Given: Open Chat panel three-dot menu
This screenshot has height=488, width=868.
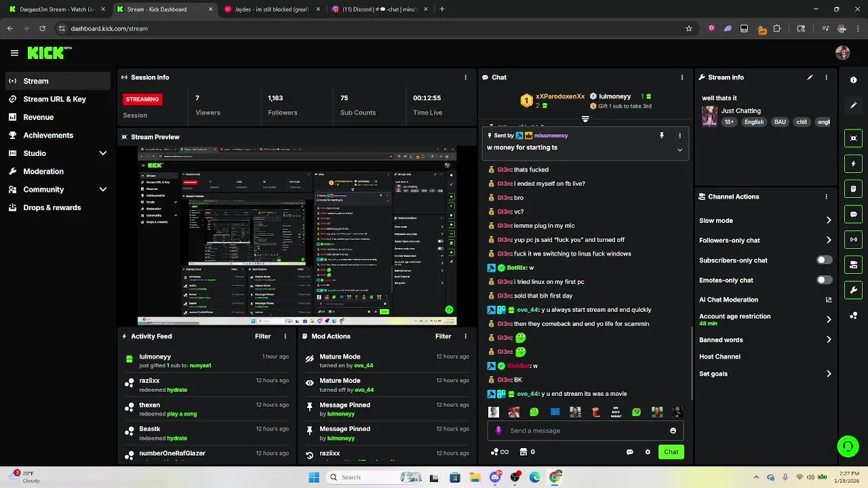Looking at the screenshot, I should pos(682,77).
